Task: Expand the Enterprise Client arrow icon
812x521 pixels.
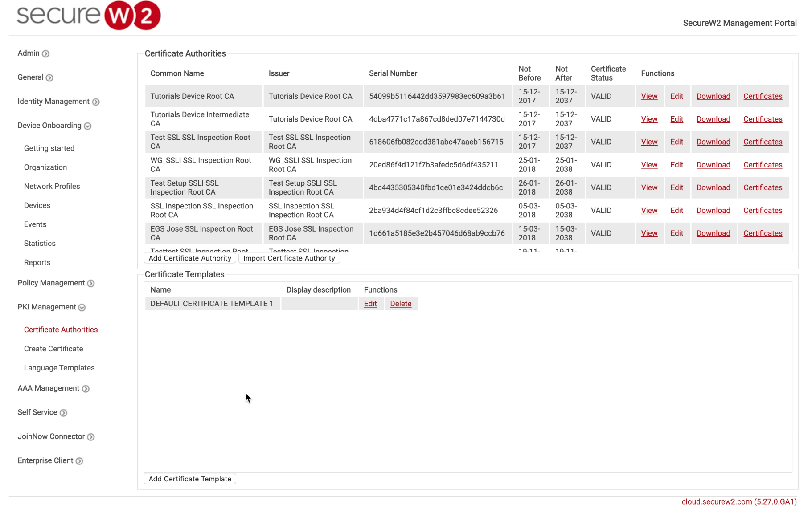Action: pyautogui.click(x=79, y=461)
